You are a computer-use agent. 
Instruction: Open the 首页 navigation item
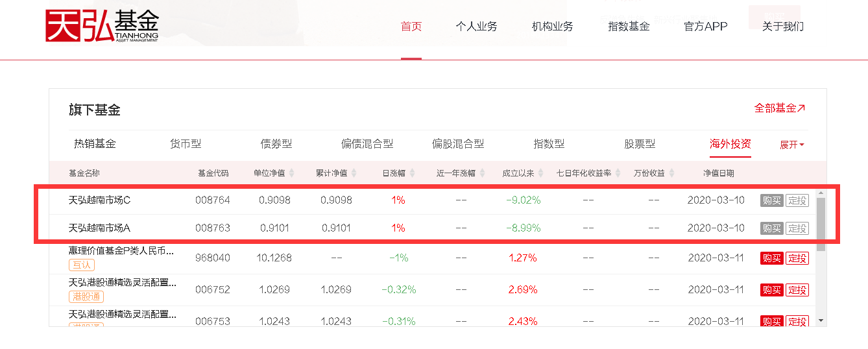(411, 27)
